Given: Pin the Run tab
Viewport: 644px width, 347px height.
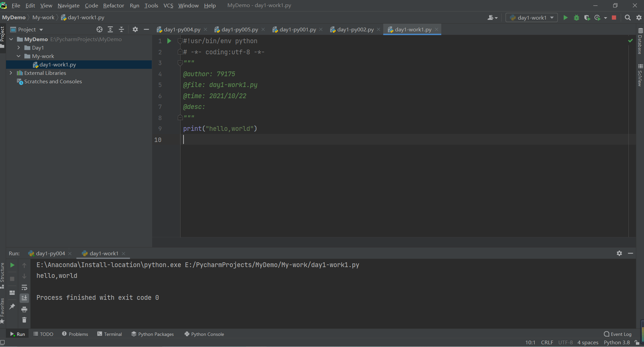Looking at the screenshot, I should pyautogui.click(x=12, y=306).
